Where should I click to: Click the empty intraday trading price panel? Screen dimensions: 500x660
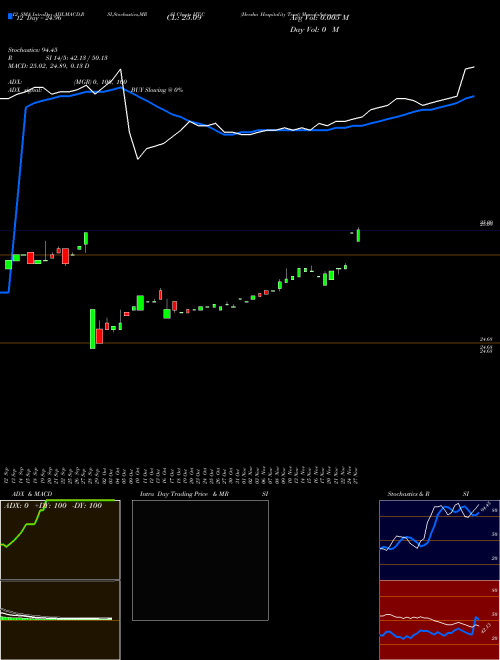pyautogui.click(x=200, y=560)
